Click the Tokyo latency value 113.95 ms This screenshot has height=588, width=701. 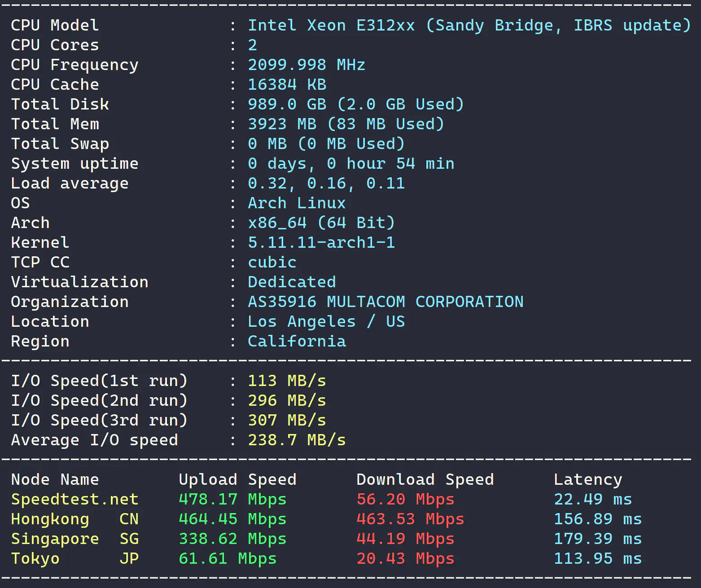click(x=597, y=558)
